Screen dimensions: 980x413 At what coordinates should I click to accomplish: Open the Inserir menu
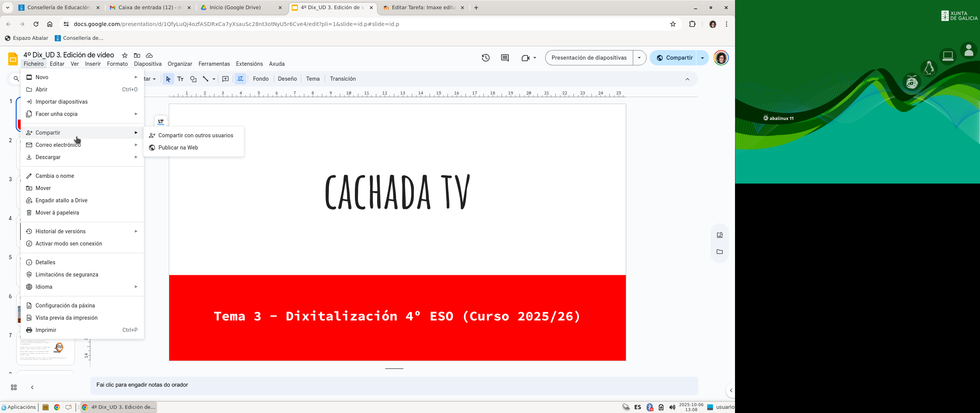93,64
